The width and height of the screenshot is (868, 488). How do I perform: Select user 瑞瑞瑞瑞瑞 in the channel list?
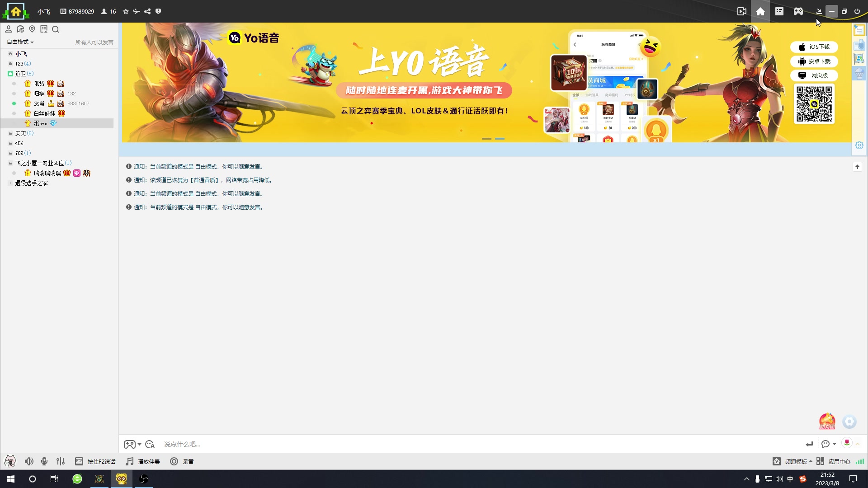coord(47,173)
